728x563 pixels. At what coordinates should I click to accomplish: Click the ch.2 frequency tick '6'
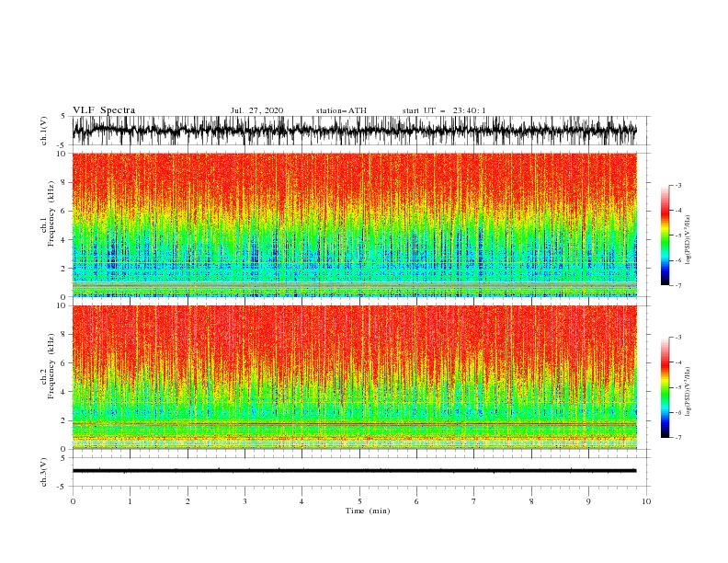point(64,362)
